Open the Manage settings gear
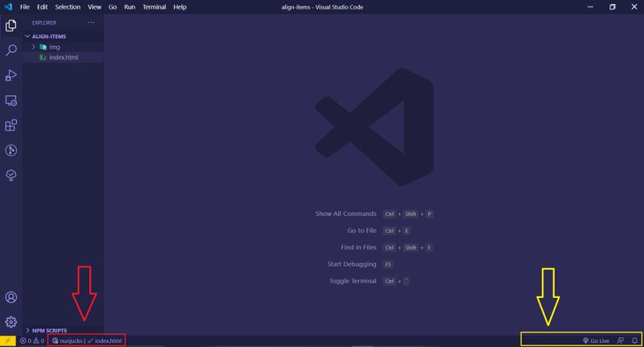 (x=11, y=322)
